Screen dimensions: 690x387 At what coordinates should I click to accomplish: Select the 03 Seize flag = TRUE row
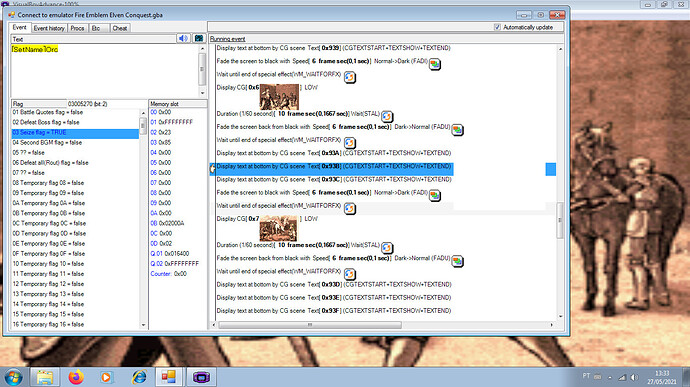coord(75,133)
